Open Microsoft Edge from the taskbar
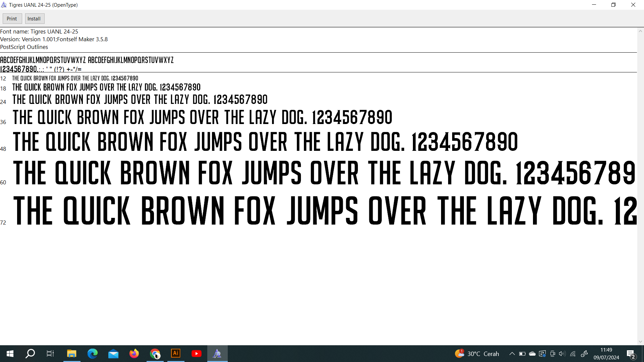Image resolution: width=644 pixels, height=362 pixels. click(x=93, y=354)
